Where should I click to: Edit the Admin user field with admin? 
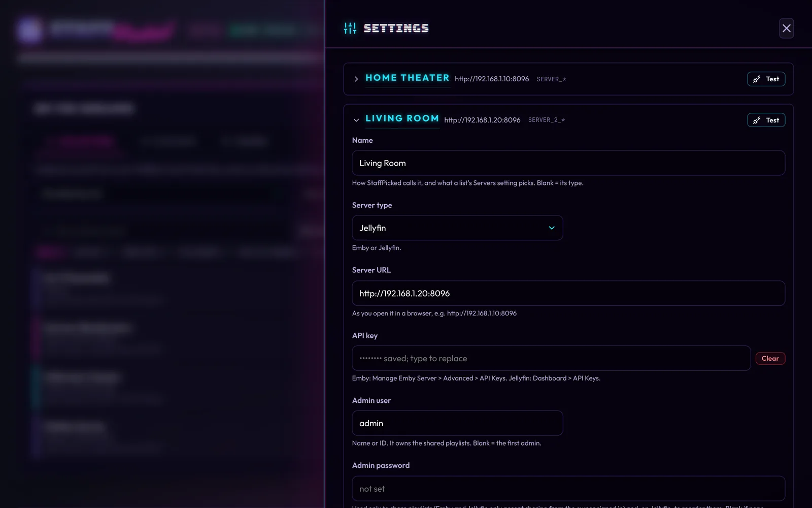pyautogui.click(x=457, y=423)
